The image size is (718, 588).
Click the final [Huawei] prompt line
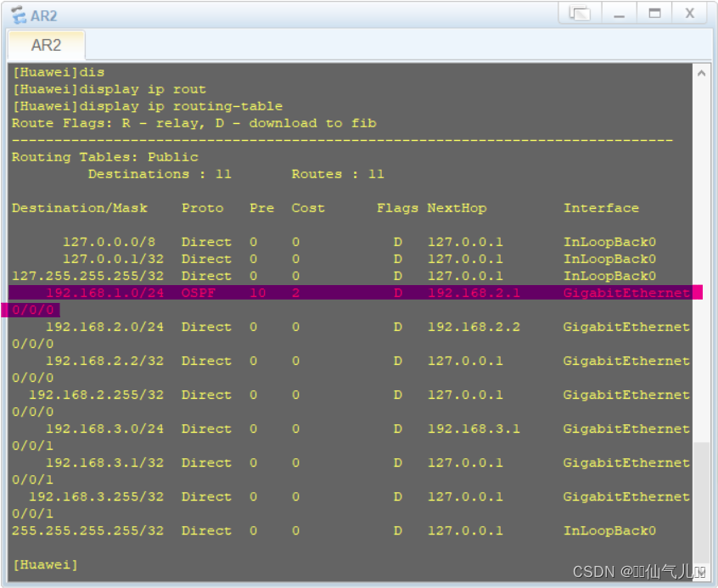pos(44,564)
